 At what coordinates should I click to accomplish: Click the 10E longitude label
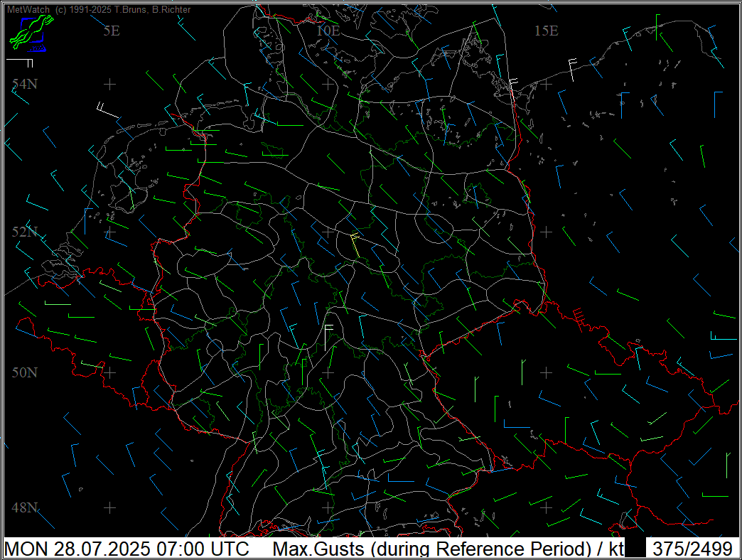pyautogui.click(x=328, y=31)
